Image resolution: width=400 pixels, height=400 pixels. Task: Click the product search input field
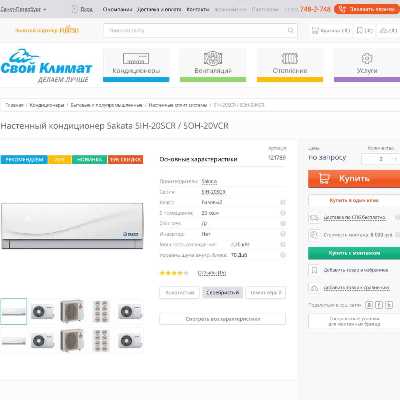(200, 30)
